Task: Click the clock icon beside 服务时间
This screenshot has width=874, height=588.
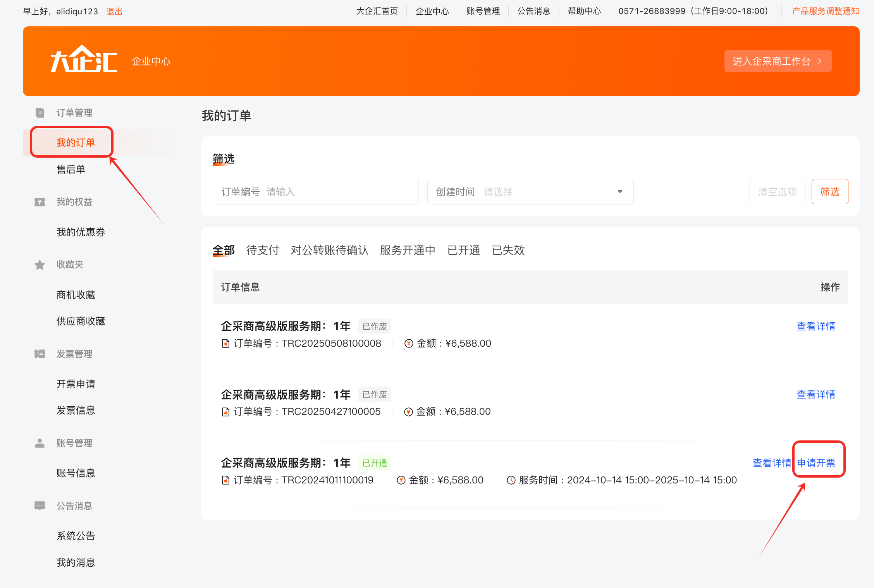Action: 511,480
